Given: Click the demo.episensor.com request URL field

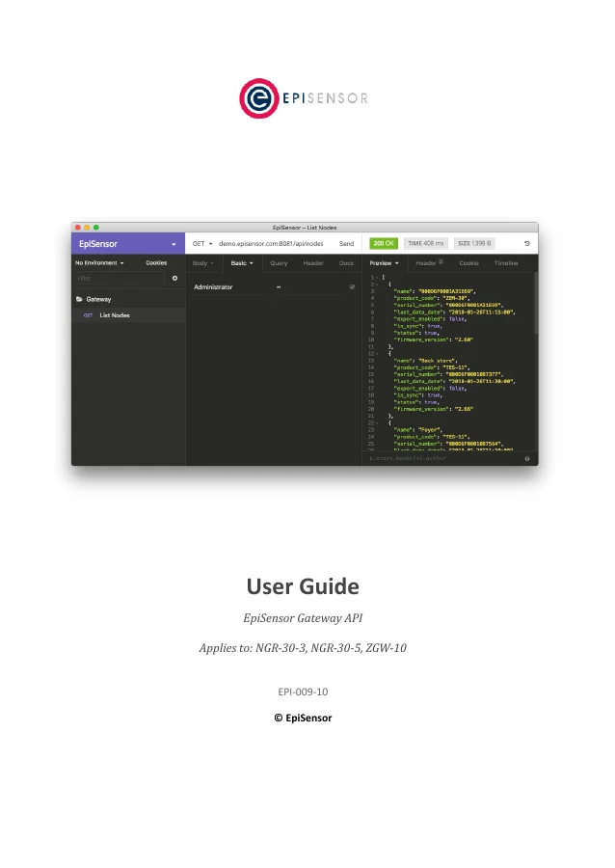Looking at the screenshot, I should tap(271, 244).
